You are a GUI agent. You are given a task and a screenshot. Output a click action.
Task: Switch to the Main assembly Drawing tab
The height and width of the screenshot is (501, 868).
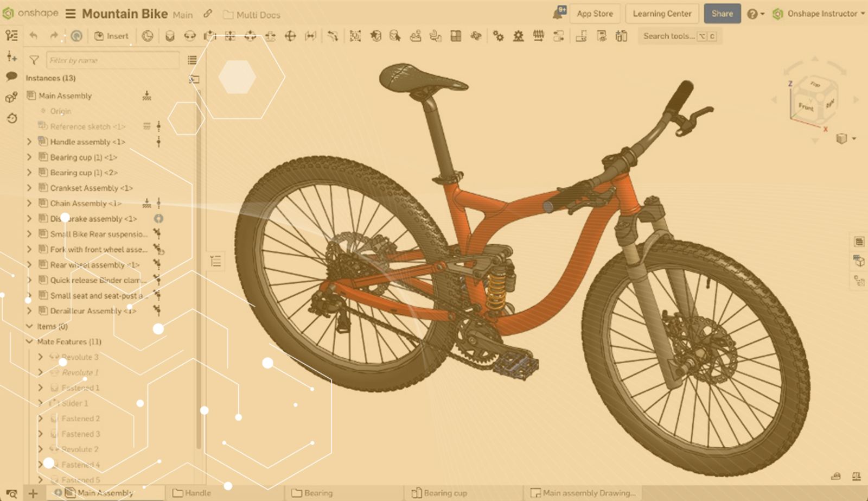click(x=583, y=493)
